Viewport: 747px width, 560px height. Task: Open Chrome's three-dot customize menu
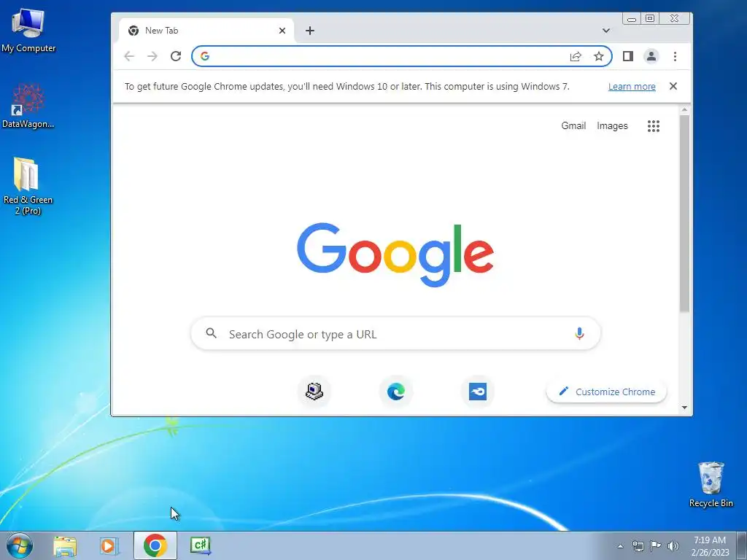point(675,56)
